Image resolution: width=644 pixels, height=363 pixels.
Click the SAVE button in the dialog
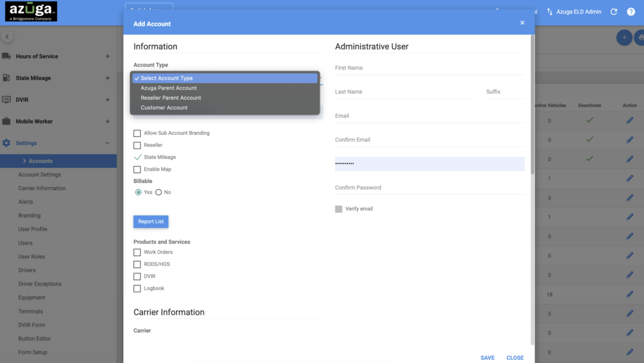(x=487, y=358)
